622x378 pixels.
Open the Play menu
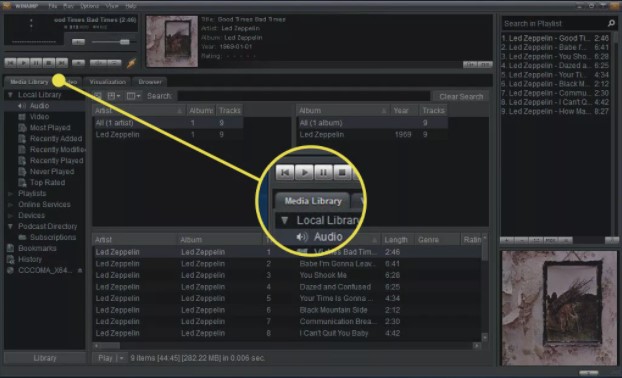[x=68, y=6]
